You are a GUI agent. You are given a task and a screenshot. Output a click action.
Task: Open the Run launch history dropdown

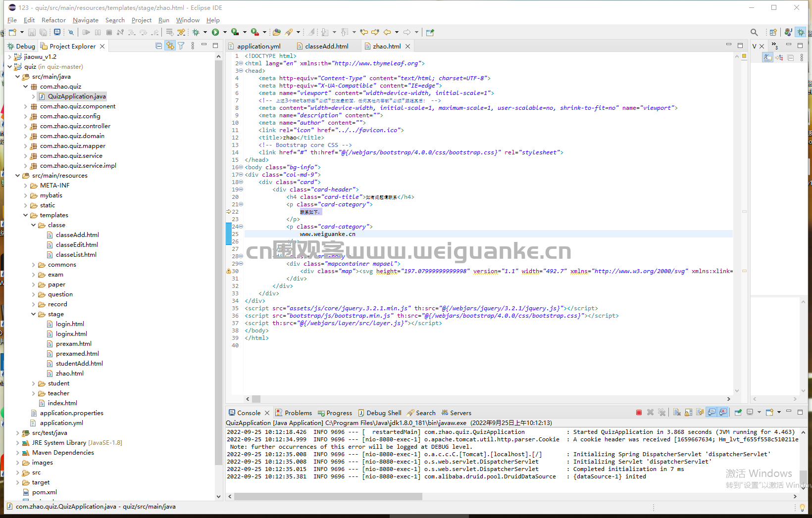pyautogui.click(x=225, y=32)
